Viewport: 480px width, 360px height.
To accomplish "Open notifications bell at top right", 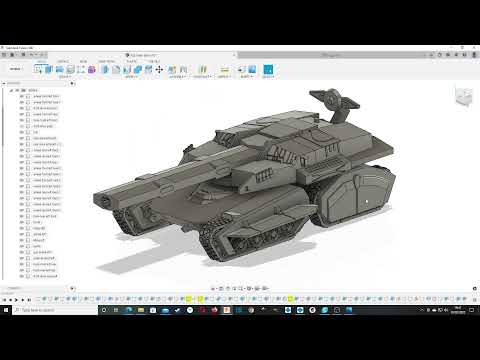I will pyautogui.click(x=456, y=55).
